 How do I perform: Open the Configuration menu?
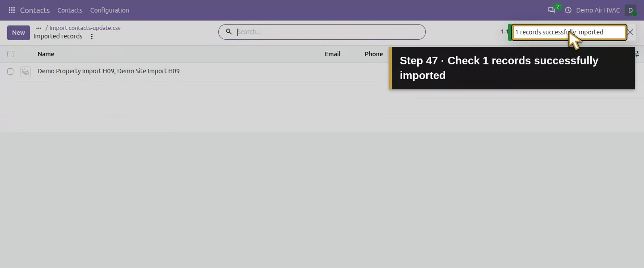tap(110, 10)
